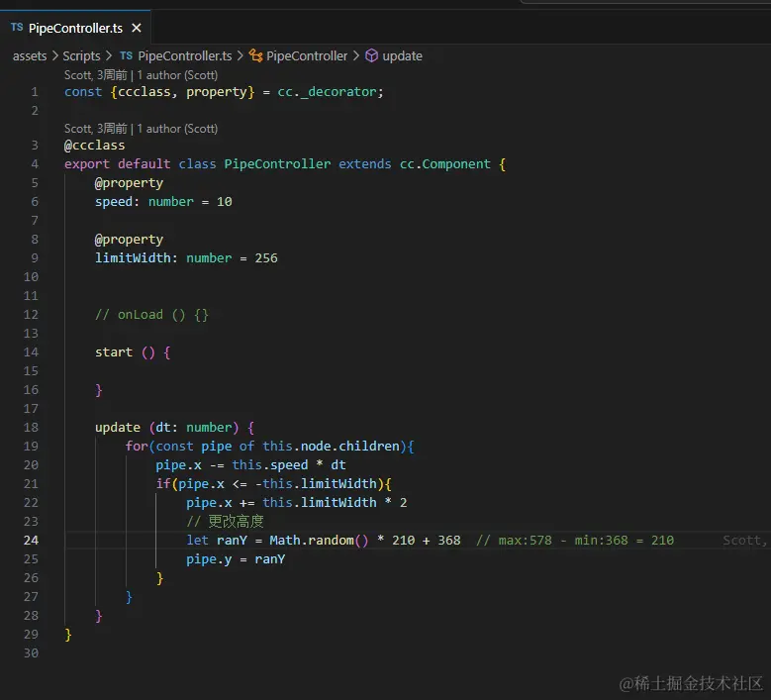The height and width of the screenshot is (700, 771).
Task: Click the start method name
Action: [x=114, y=352]
